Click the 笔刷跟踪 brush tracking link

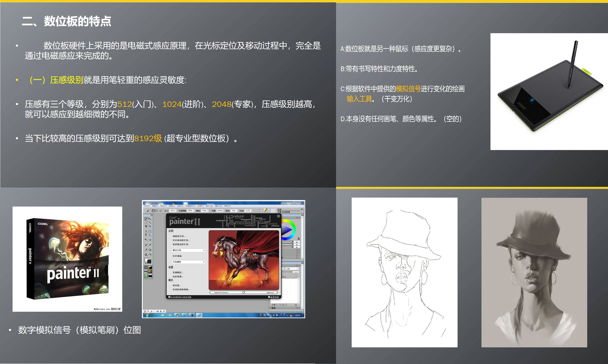click(x=178, y=272)
